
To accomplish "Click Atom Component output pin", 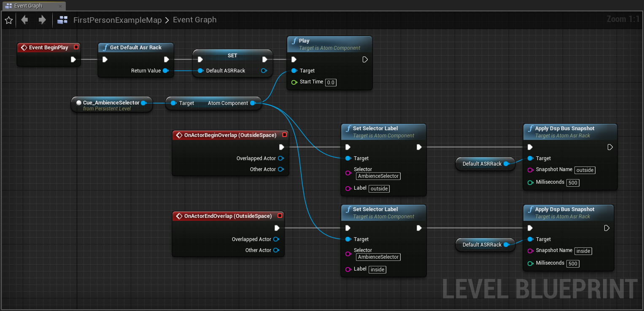I will tap(253, 103).
